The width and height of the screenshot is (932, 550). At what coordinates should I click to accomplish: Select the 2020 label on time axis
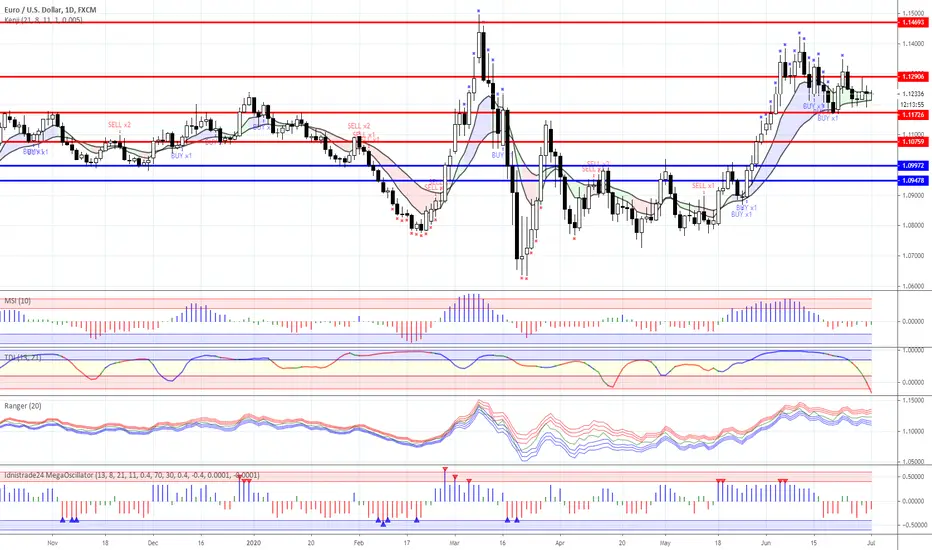click(x=254, y=543)
